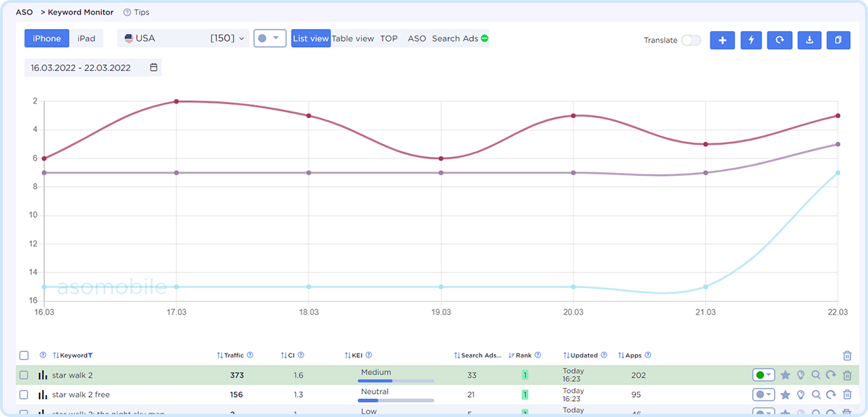Image resolution: width=868 pixels, height=417 pixels.
Task: Click magnifier icon in 'star walk 2' row
Action: coord(816,375)
